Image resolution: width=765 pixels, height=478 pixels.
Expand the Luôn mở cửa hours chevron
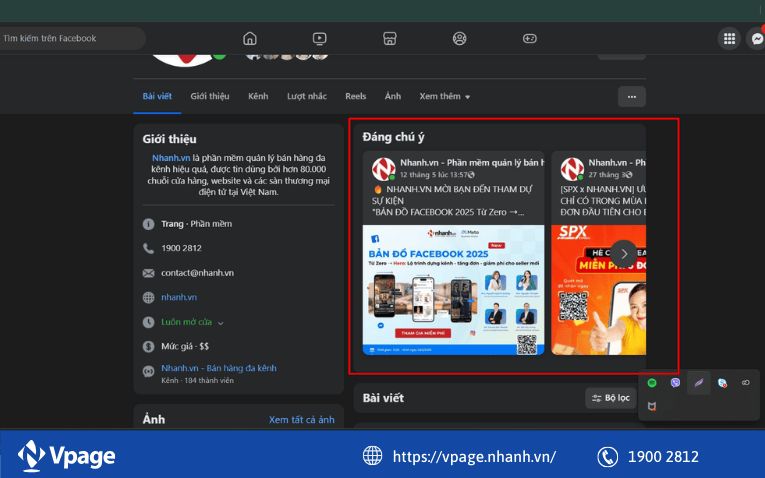coord(221,323)
